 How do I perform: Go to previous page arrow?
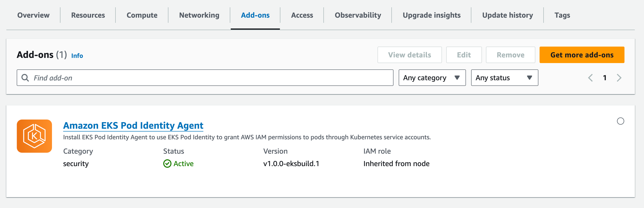(x=590, y=78)
